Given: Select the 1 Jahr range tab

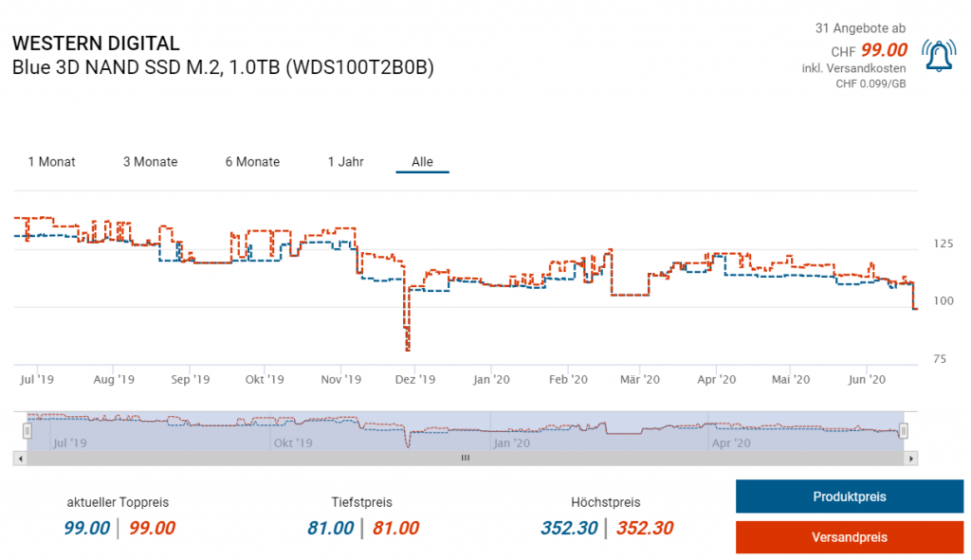Looking at the screenshot, I should click(x=345, y=161).
